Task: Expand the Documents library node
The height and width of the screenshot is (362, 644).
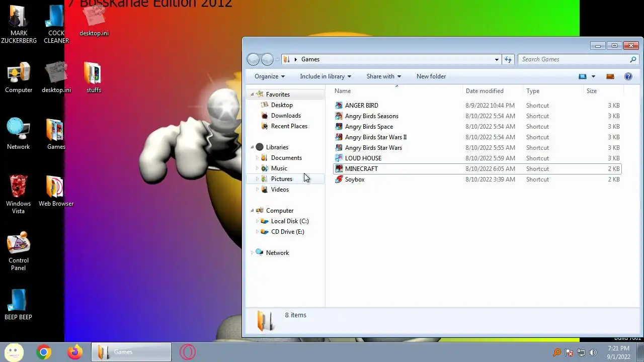Action: [x=258, y=158]
